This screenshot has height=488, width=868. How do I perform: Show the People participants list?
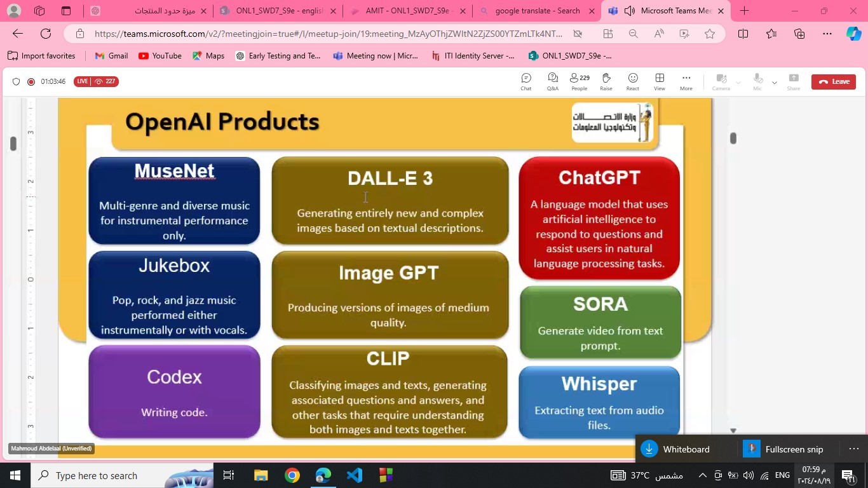click(579, 81)
